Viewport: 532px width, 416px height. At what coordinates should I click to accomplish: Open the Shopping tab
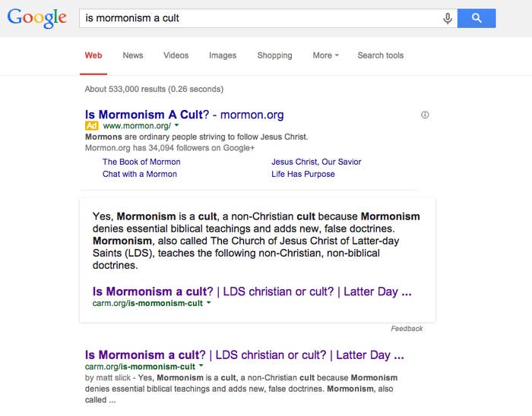274,55
